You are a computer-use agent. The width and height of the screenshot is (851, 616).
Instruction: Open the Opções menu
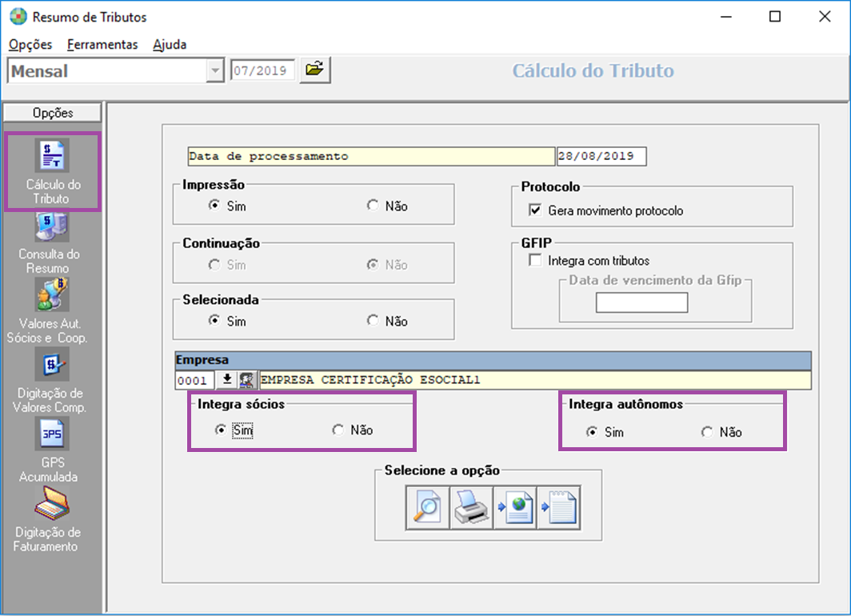point(30,45)
